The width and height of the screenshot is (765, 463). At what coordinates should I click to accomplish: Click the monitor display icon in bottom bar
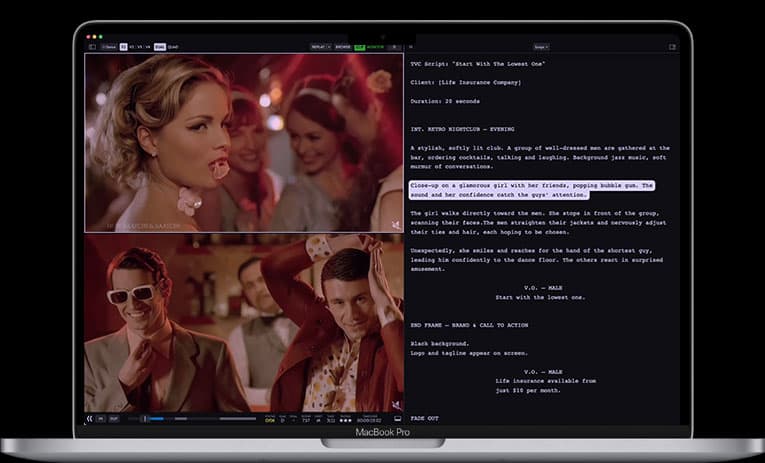(397, 418)
